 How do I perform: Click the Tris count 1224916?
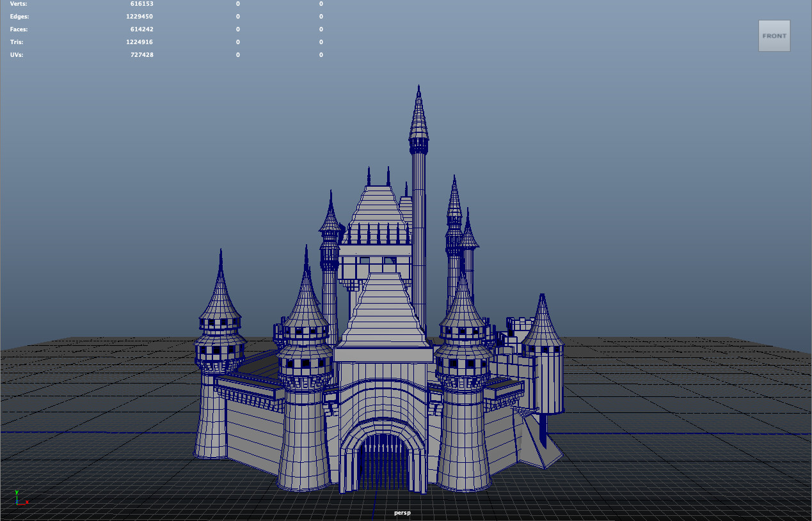140,42
